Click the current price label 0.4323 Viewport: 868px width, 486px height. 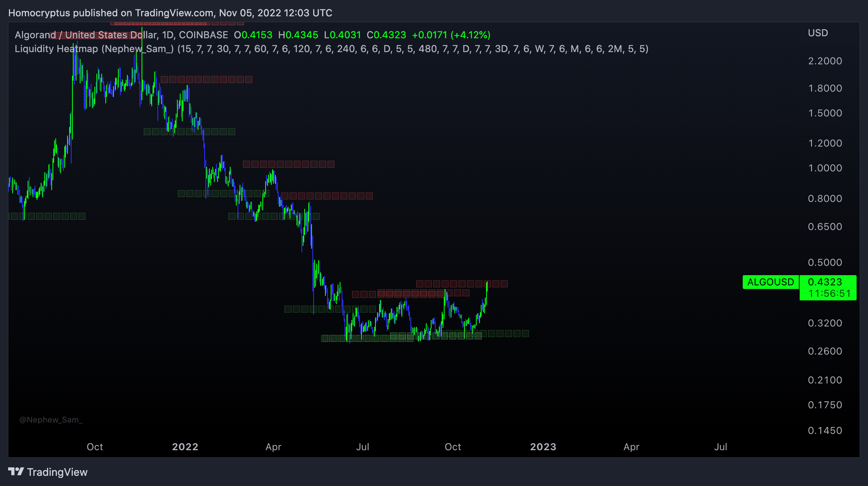825,282
